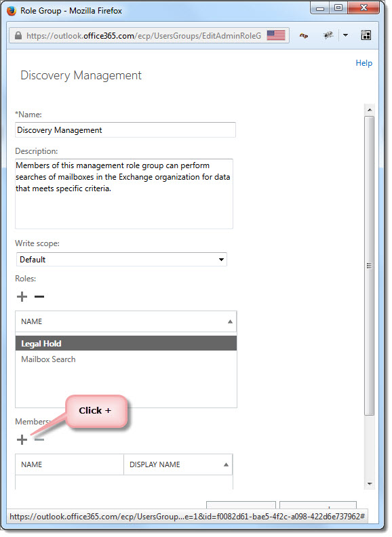
Task: Open the toolbar dropdown arrow menu
Action: pyautogui.click(x=345, y=35)
